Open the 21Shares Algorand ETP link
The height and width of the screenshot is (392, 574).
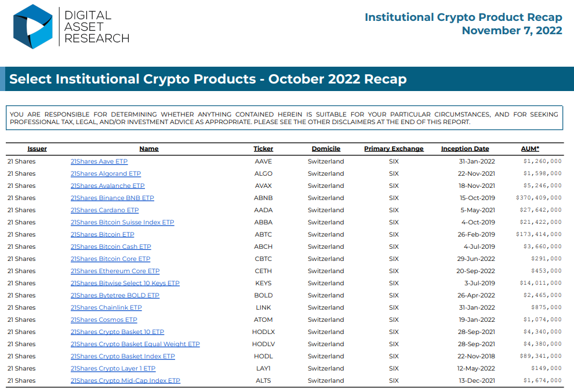point(106,173)
